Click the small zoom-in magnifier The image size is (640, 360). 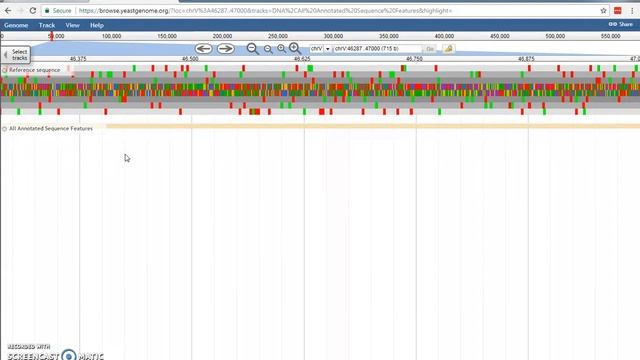[282, 49]
